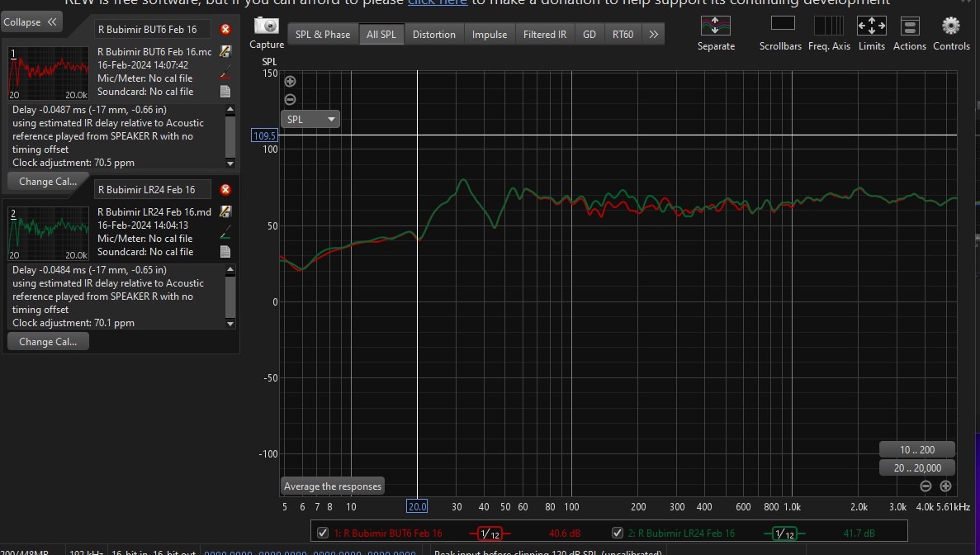Switch to the RT60 tab
Screen dimensions: 980x555
pyautogui.click(x=623, y=35)
